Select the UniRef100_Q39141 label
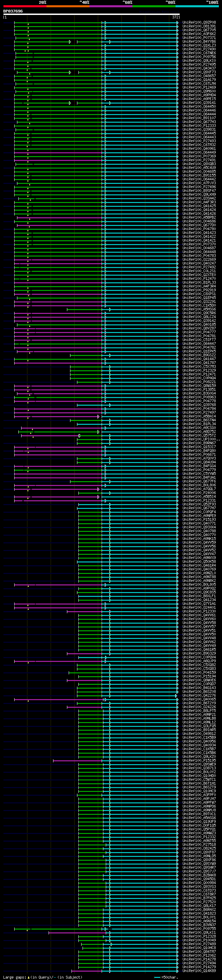Image resolution: width=222 pixels, height=980 pixels. [199, 103]
